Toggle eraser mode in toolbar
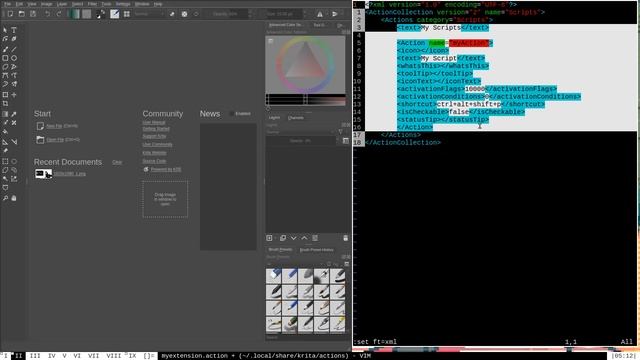The image size is (640, 360). click(172, 14)
